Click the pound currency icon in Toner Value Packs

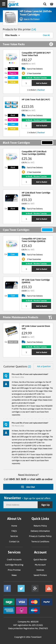(51, 44)
